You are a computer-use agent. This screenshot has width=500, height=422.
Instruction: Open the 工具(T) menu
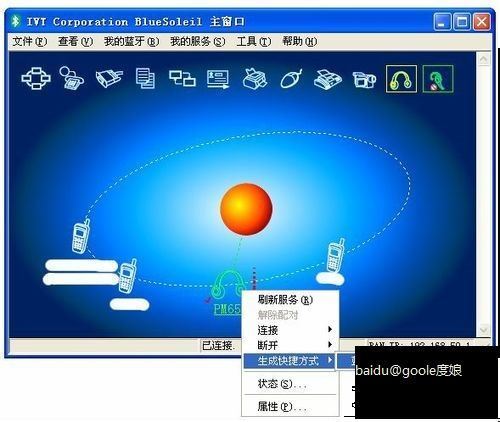[254, 41]
